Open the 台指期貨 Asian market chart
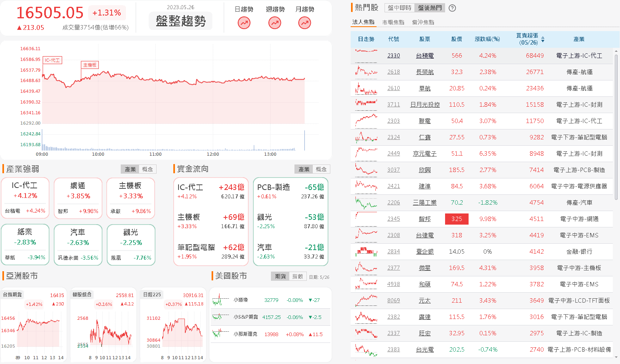This screenshot has height=364, width=620. click(x=33, y=325)
